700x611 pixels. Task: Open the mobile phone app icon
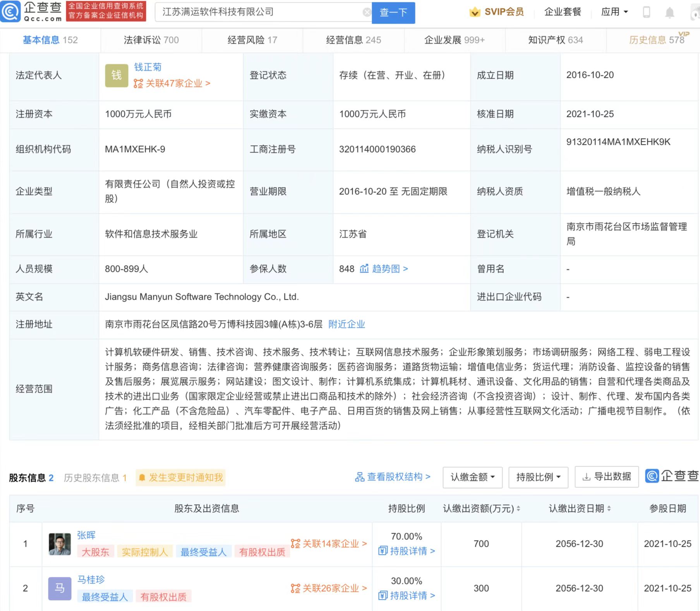pos(646,12)
